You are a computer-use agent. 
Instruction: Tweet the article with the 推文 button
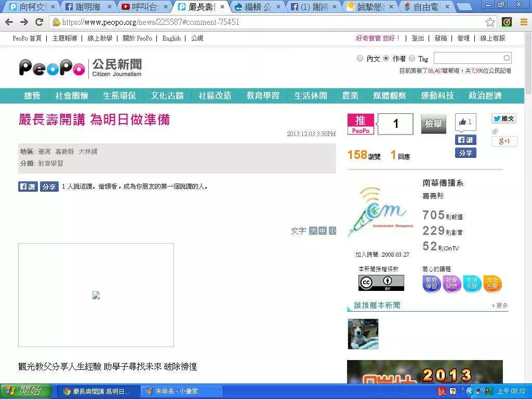(504, 118)
